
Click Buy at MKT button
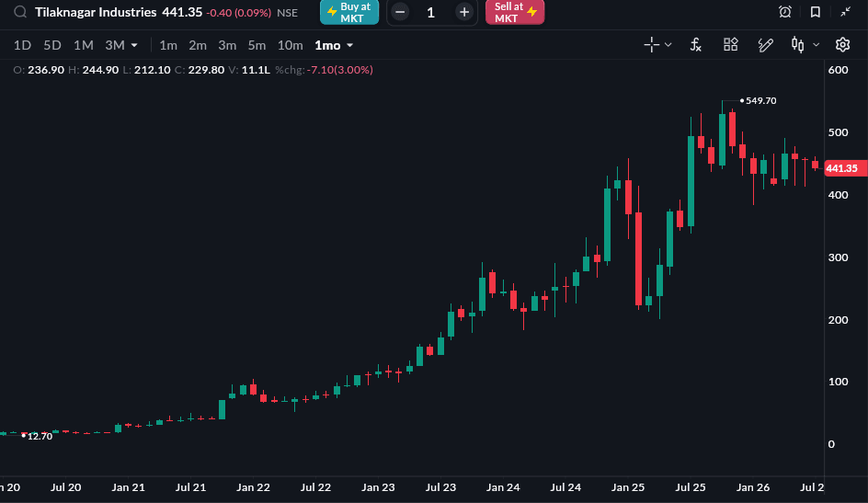(349, 12)
